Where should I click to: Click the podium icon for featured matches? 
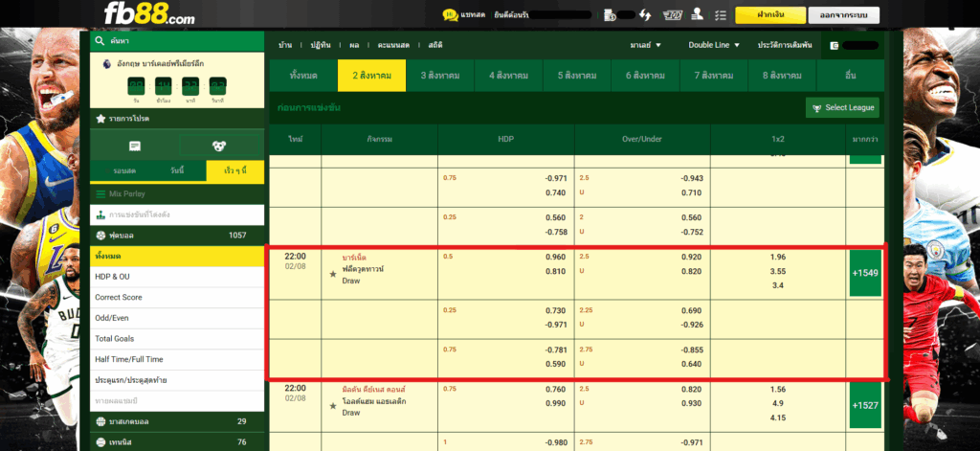[100, 214]
